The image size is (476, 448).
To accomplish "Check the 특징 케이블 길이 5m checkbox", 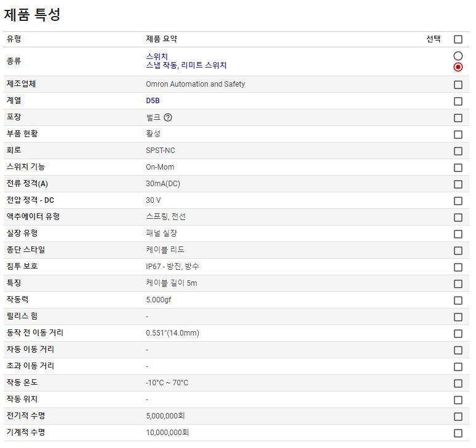I will pyautogui.click(x=458, y=284).
